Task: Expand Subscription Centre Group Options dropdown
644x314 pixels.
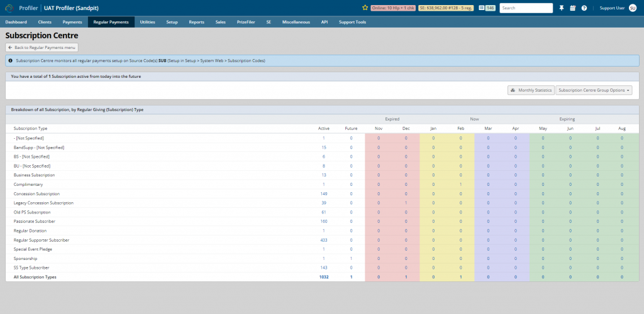Action: pyautogui.click(x=594, y=90)
